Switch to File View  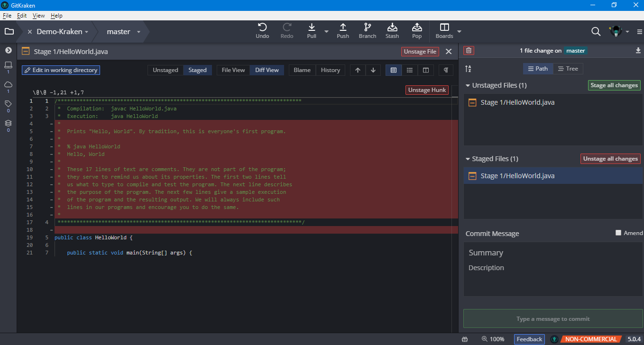(x=233, y=70)
